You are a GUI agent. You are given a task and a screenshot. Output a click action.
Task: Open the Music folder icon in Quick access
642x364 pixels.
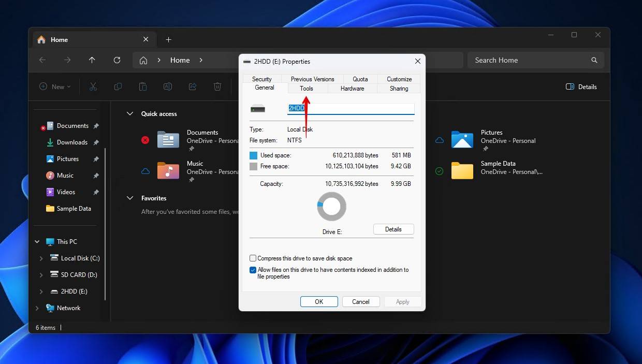click(x=168, y=170)
